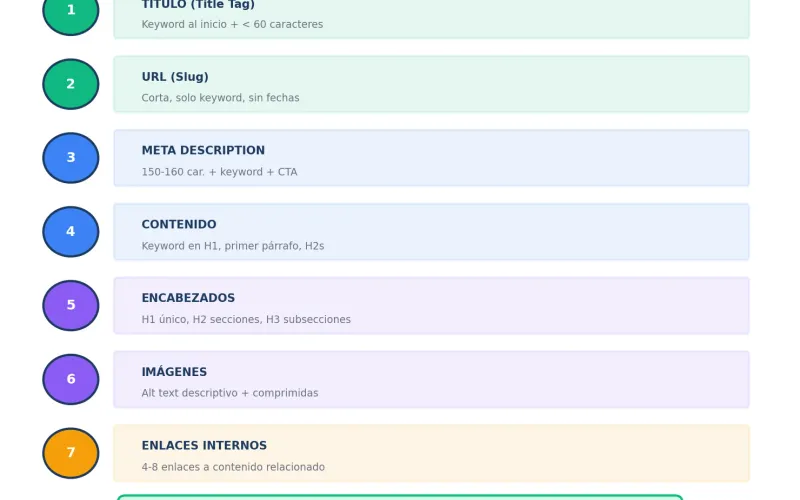Select the "META DESCRIPTION" heading
This screenshot has height=500, width=800.
coord(203,151)
